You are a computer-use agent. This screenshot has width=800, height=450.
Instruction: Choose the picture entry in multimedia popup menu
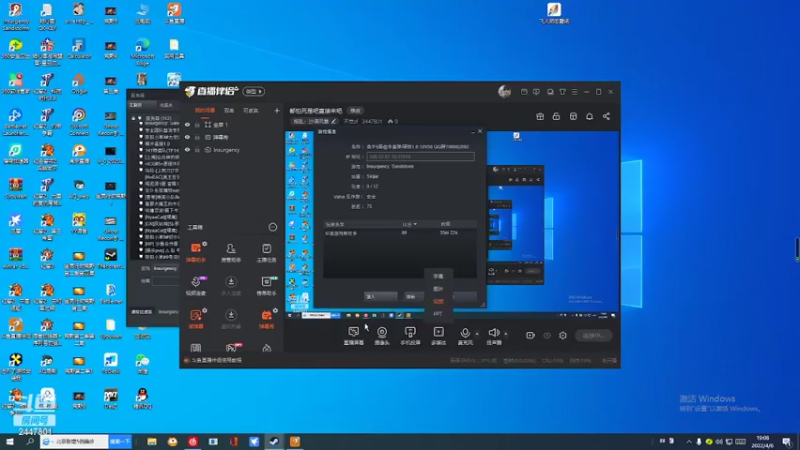tap(438, 289)
